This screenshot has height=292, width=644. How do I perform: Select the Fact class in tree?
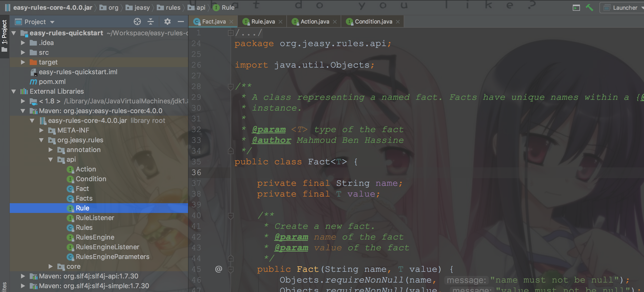pyautogui.click(x=99, y=189)
